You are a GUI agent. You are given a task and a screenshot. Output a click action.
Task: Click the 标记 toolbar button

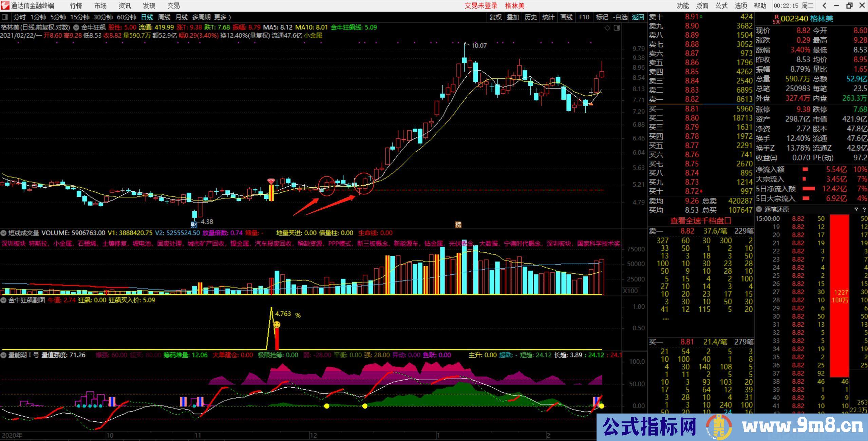[x=602, y=17]
